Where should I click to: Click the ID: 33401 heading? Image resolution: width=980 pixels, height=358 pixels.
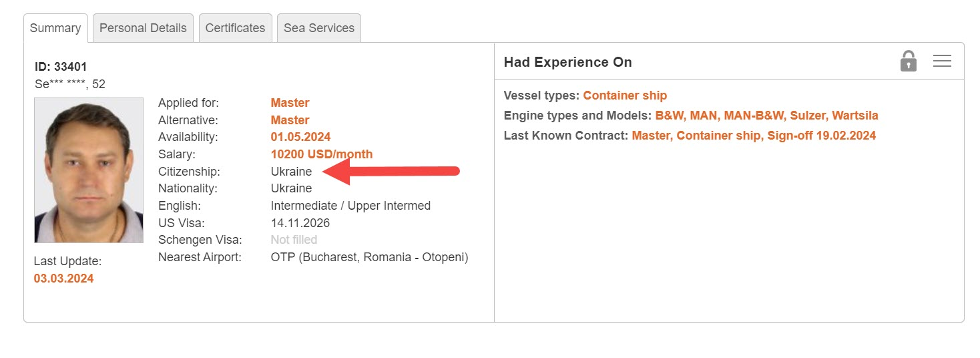[x=61, y=67]
